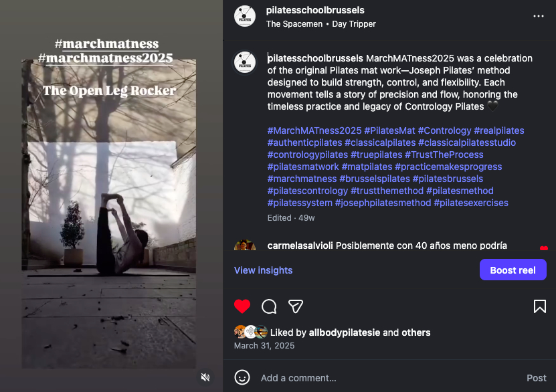This screenshot has width=556, height=392.
Task: View carmelasalvioli's profile avatar
Action: 245,246
